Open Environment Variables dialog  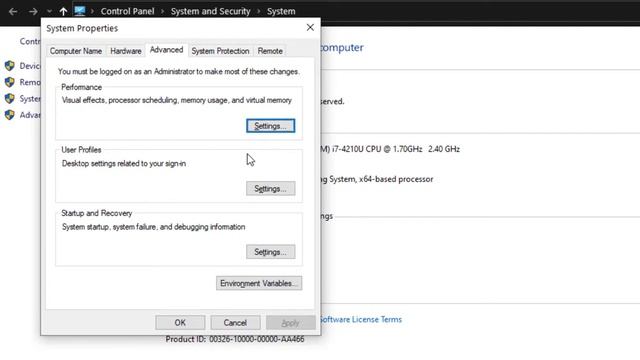click(x=259, y=283)
